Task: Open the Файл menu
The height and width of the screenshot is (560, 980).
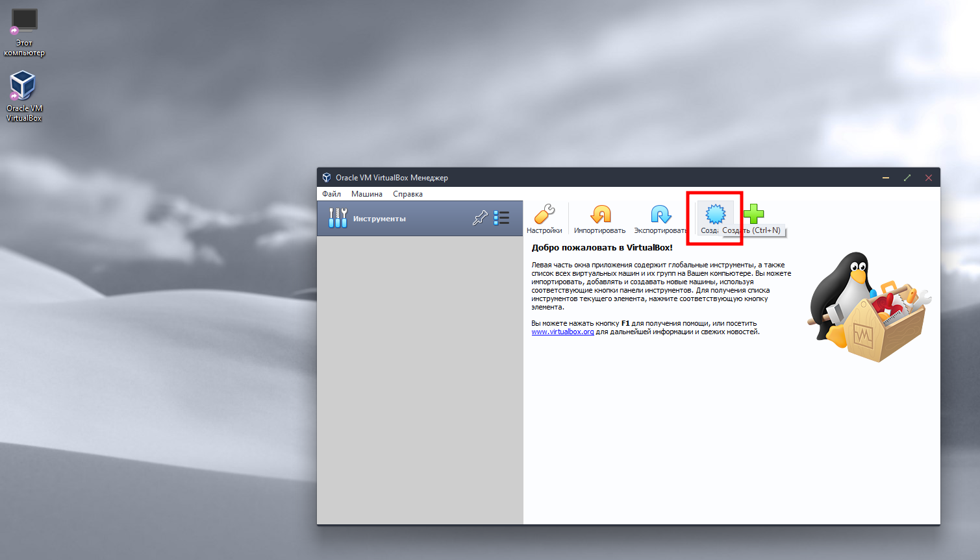Action: tap(331, 194)
